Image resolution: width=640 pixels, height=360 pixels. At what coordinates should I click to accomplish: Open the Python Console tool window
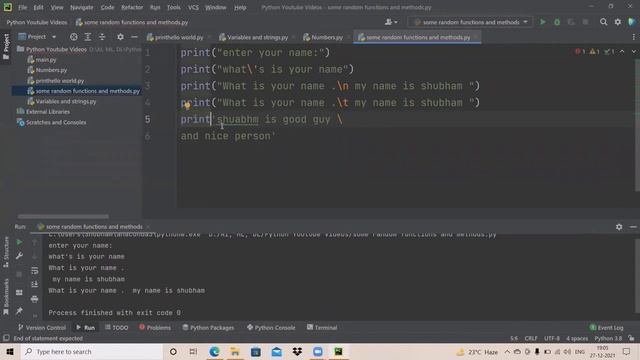[271, 327]
